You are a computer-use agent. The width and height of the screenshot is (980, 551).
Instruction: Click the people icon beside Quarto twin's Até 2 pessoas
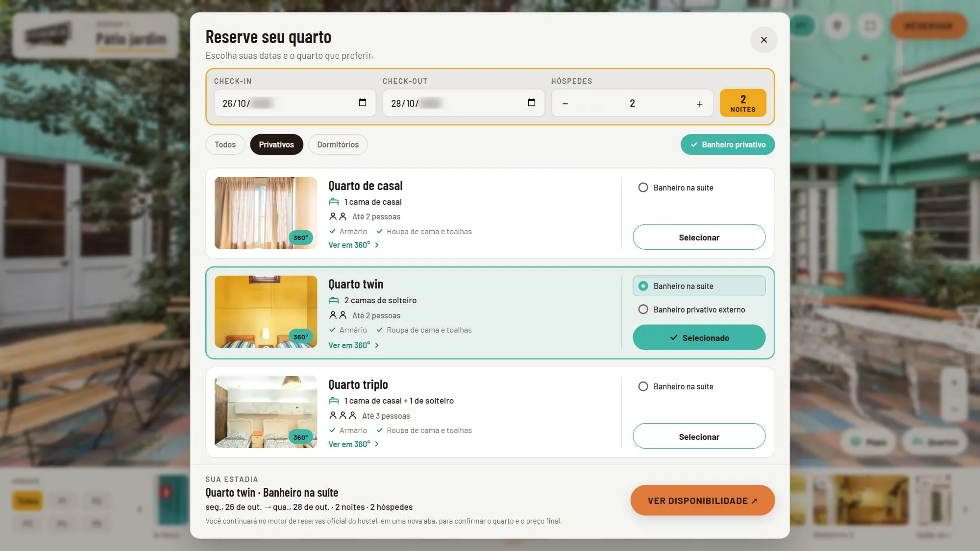338,315
